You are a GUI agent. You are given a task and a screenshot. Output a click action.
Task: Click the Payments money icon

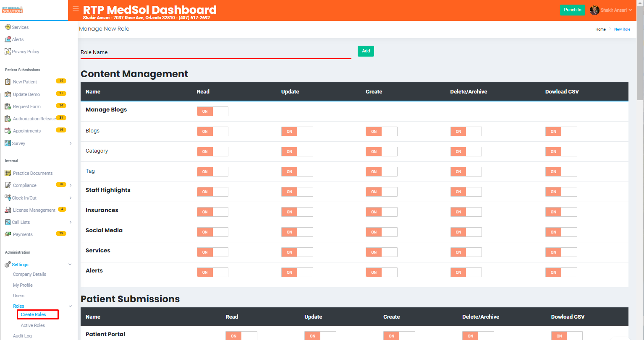pyautogui.click(x=8, y=234)
